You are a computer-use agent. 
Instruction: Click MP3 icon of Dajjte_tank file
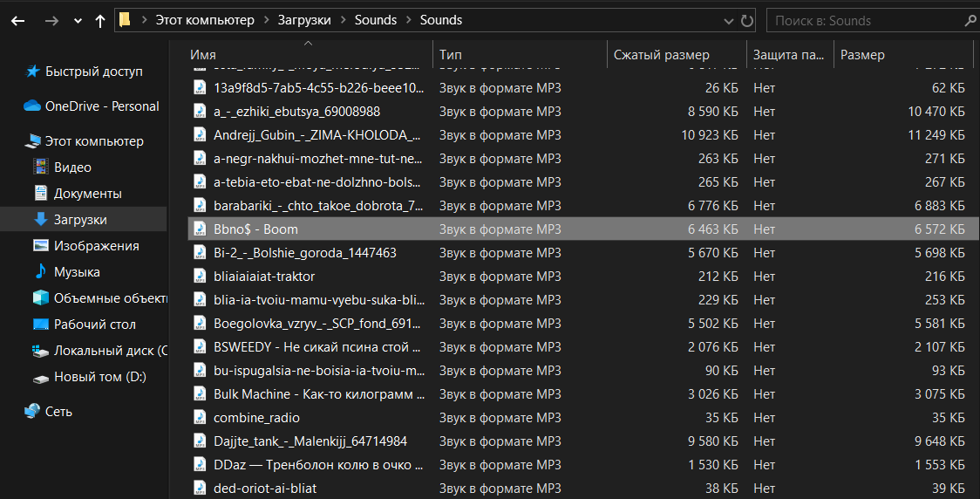click(x=200, y=441)
